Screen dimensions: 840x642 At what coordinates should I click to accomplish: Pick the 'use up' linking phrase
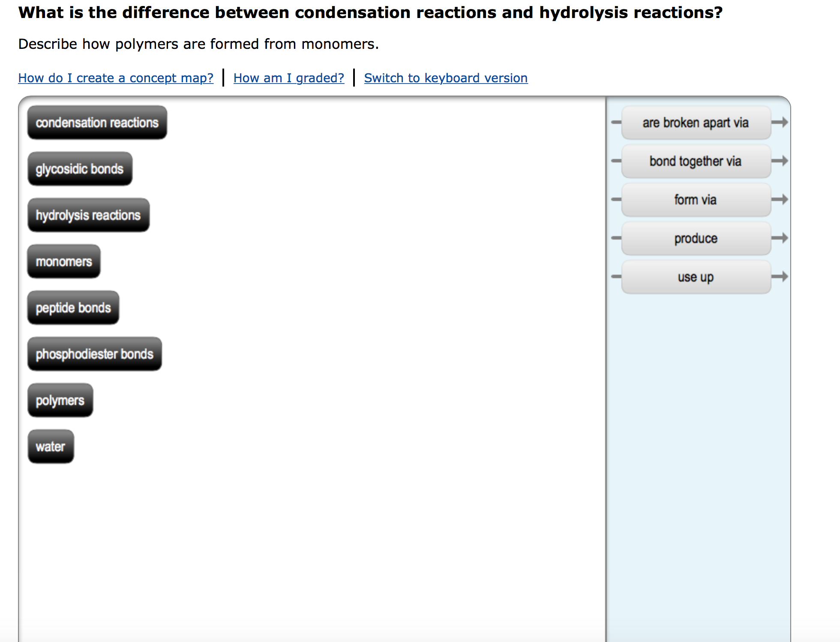tap(696, 277)
